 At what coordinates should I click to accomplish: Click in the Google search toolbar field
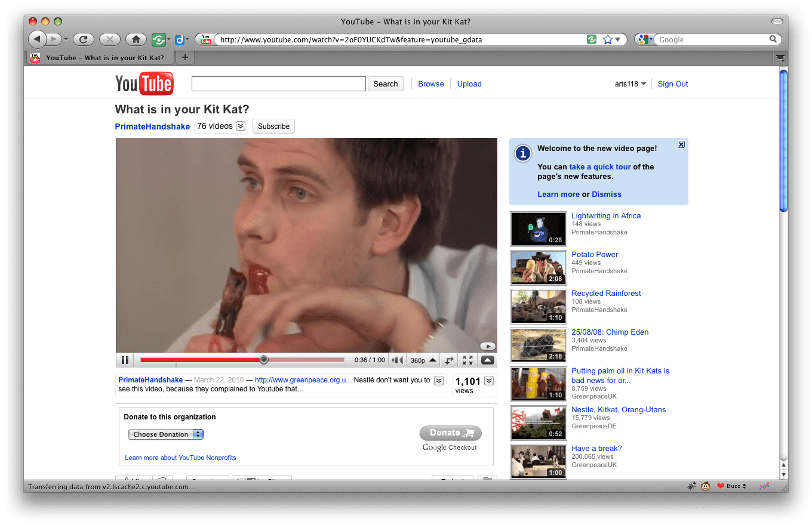712,39
